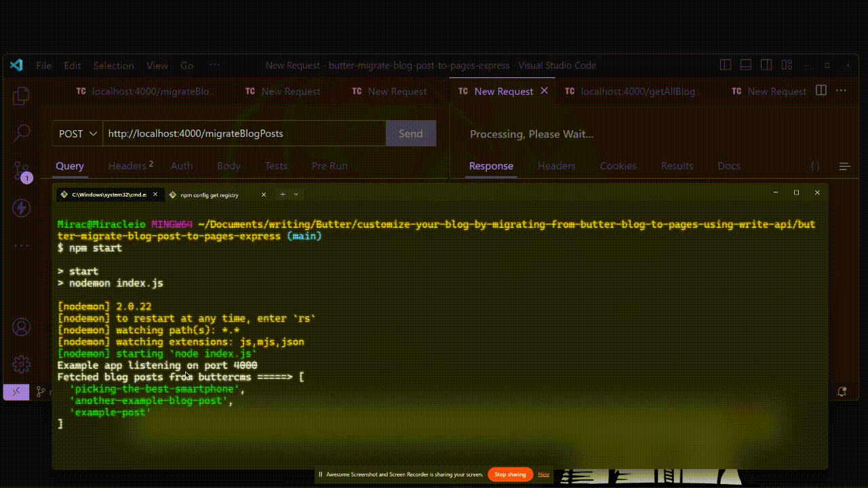The width and height of the screenshot is (868, 488).
Task: Switch to localhost:4000/migrateBlo... tab
Action: [145, 91]
